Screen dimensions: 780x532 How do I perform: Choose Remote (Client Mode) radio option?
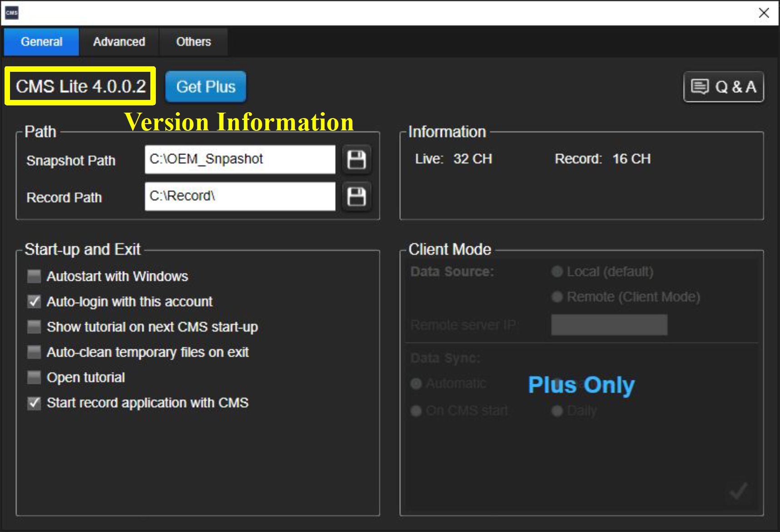pos(557,297)
